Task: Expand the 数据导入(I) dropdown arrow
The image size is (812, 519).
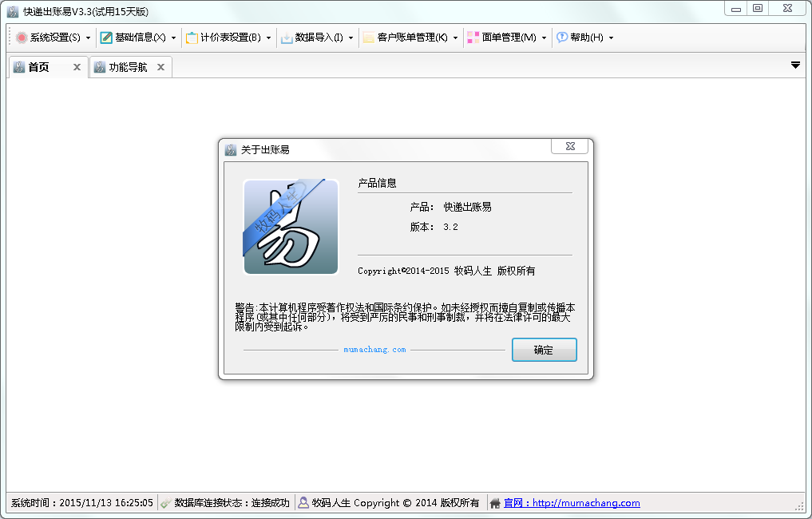Action: (351, 38)
